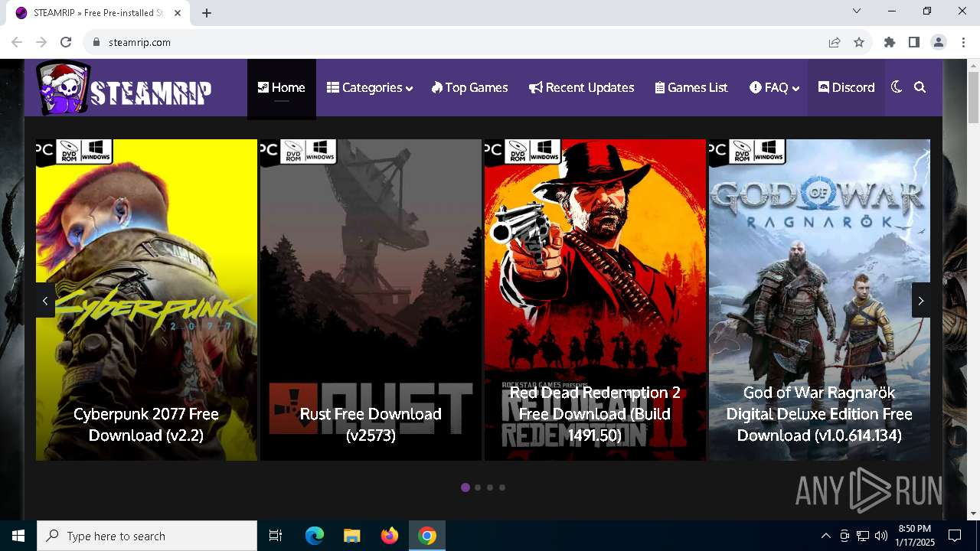980x551 pixels.
Task: Toggle dark mode with the moon icon
Action: click(x=897, y=87)
